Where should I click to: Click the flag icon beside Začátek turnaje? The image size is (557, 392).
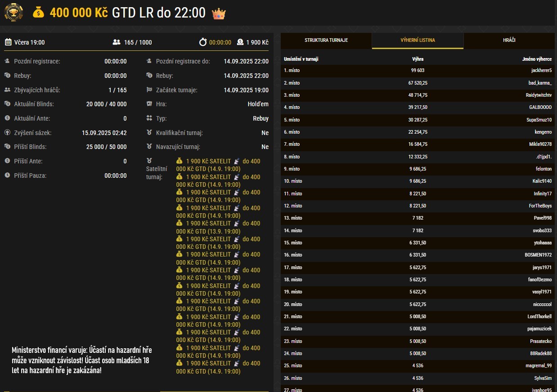(x=149, y=90)
